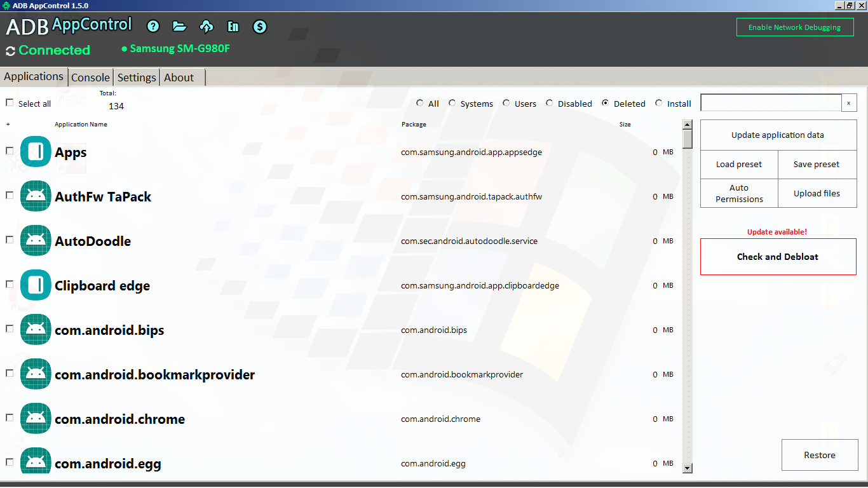The height and width of the screenshot is (488, 868).
Task: Click the Auto Permissions button
Action: [x=739, y=193]
